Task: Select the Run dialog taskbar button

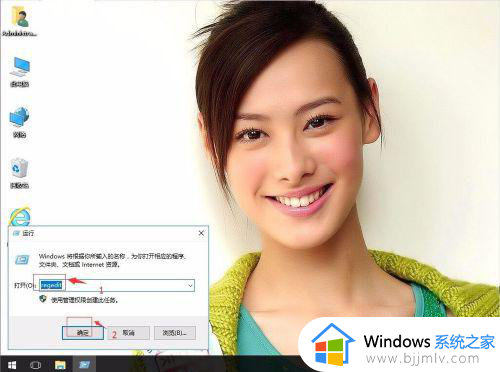Action: [84, 365]
